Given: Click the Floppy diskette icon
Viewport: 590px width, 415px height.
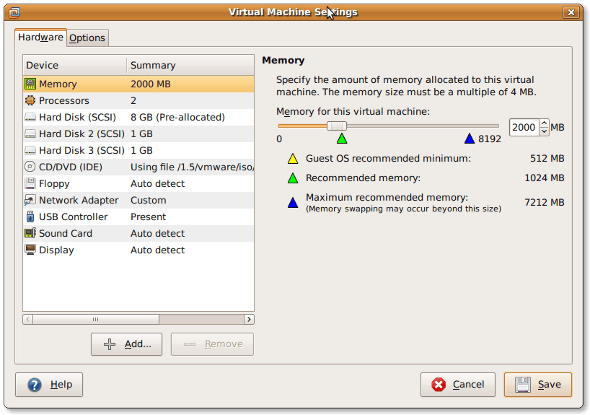Looking at the screenshot, I should 30,183.
